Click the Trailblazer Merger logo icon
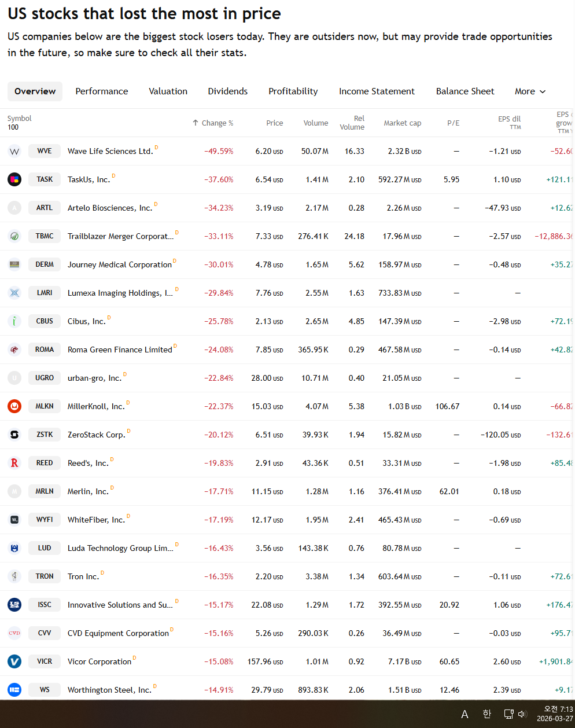Viewport: 575px width, 728px height. tap(14, 236)
